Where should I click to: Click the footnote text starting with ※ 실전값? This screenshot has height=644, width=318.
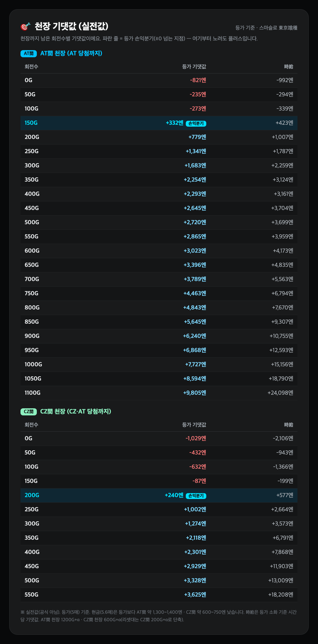point(159,616)
